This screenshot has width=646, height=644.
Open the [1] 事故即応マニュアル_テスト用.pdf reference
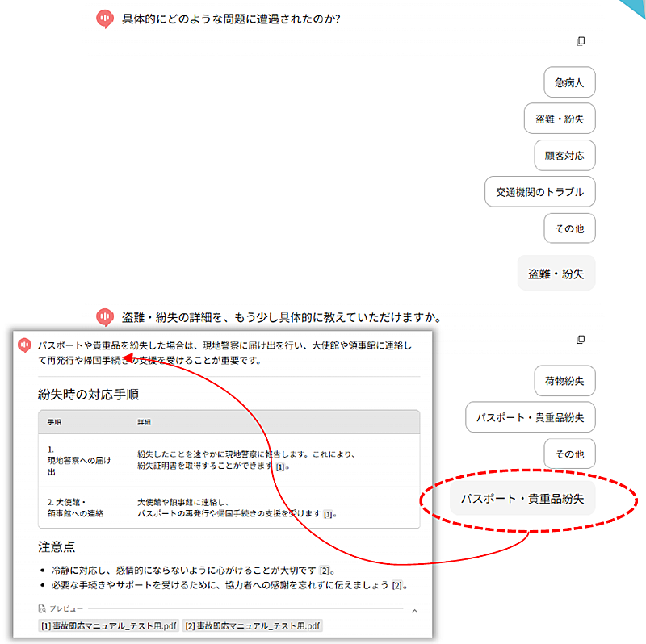pyautogui.click(x=110, y=625)
